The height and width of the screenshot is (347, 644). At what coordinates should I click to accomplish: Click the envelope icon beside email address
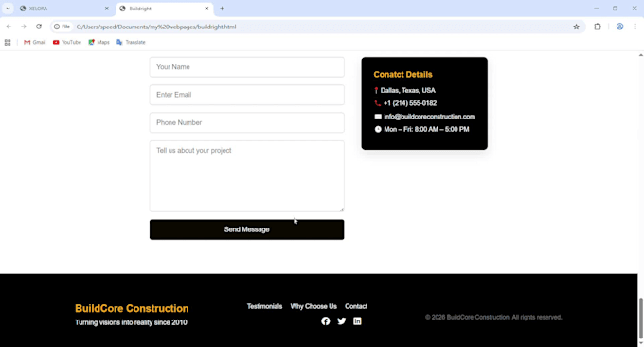click(x=378, y=117)
